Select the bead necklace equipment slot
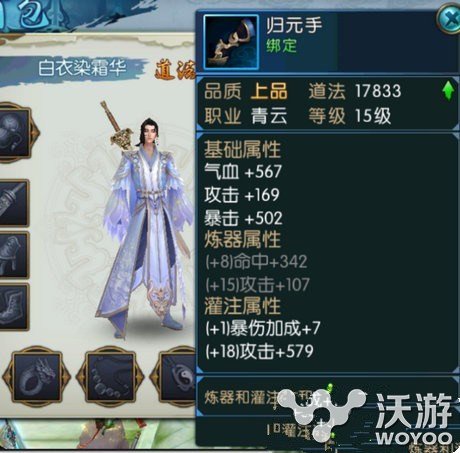Viewport: 460px width, 453px height. [110, 376]
